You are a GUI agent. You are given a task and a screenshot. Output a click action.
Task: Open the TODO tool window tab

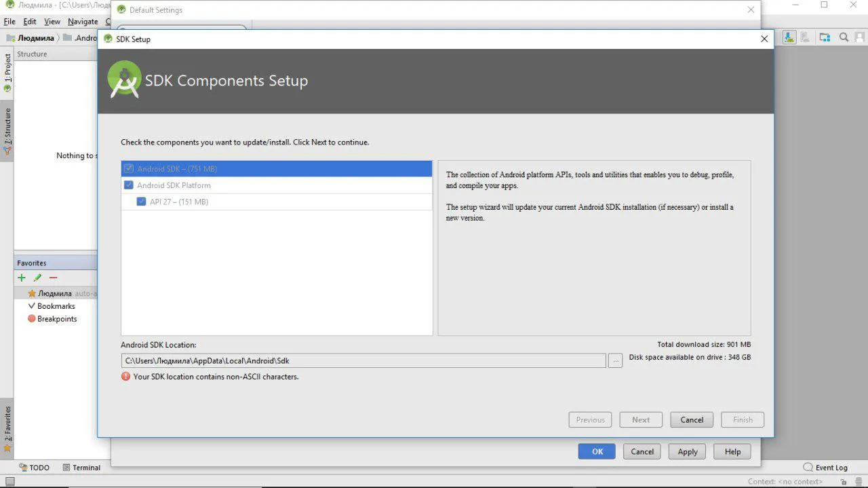pos(35,468)
